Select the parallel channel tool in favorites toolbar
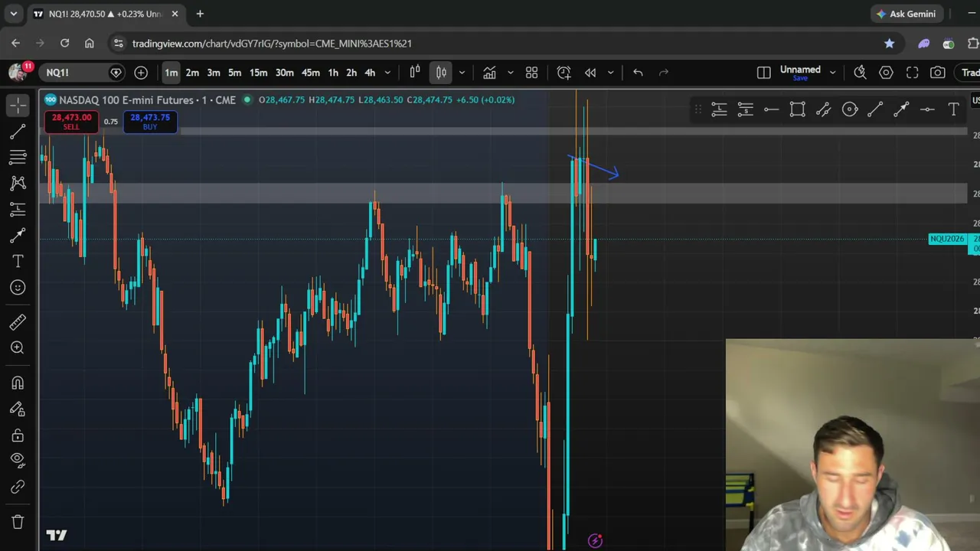The width and height of the screenshot is (980, 551). click(x=823, y=109)
